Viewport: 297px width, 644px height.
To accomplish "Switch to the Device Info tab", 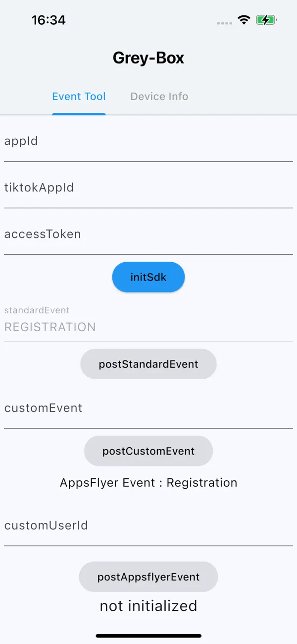I will pyautogui.click(x=159, y=96).
